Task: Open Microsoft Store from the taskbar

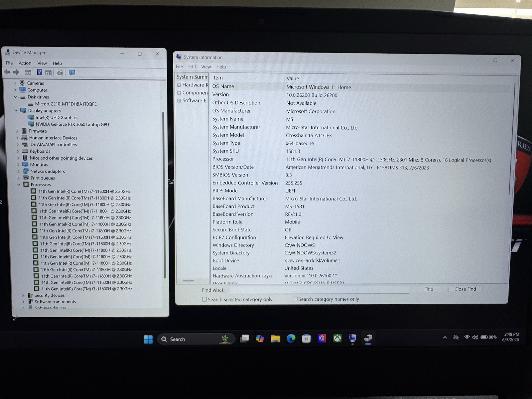Action: point(306,338)
